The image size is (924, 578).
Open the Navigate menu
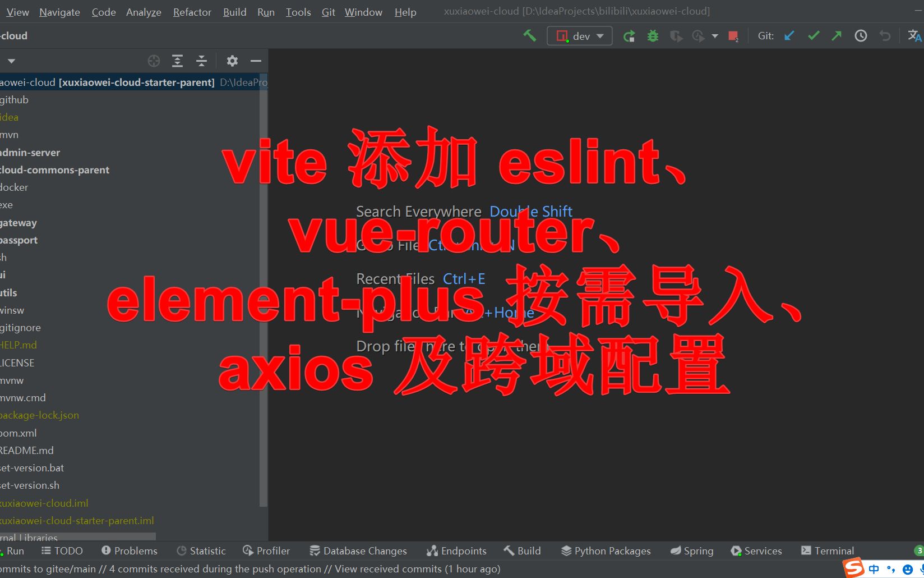pos(59,12)
